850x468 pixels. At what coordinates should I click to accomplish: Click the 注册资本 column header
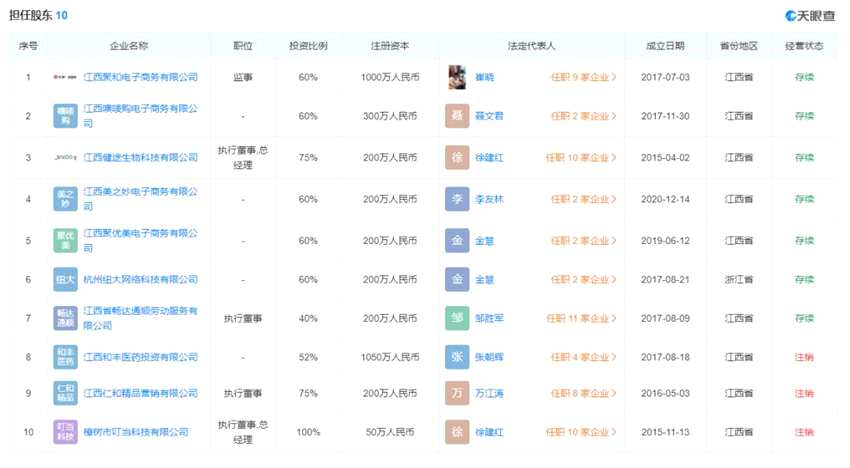tap(390, 46)
